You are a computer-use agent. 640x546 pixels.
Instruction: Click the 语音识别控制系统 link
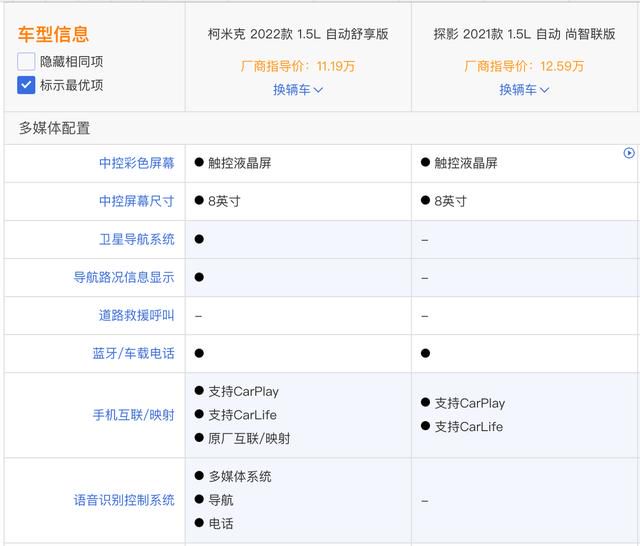click(x=124, y=500)
